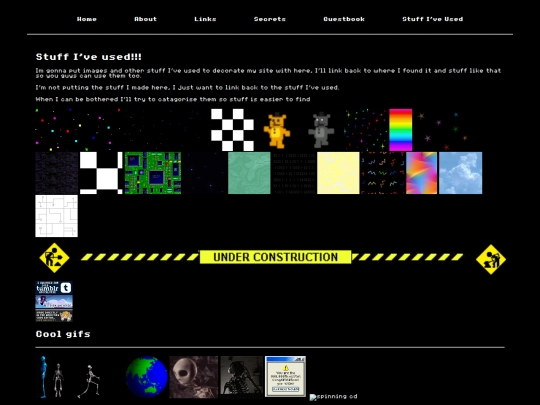
Task: Click the purple-haired character badge
Action: tap(54, 301)
